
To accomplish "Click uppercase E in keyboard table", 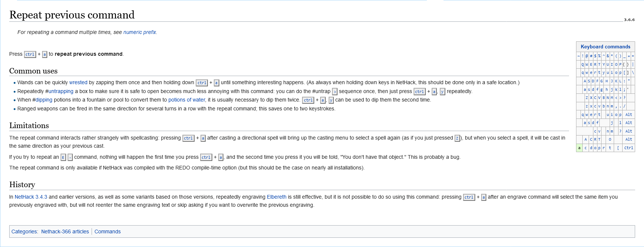I will (591, 64).
